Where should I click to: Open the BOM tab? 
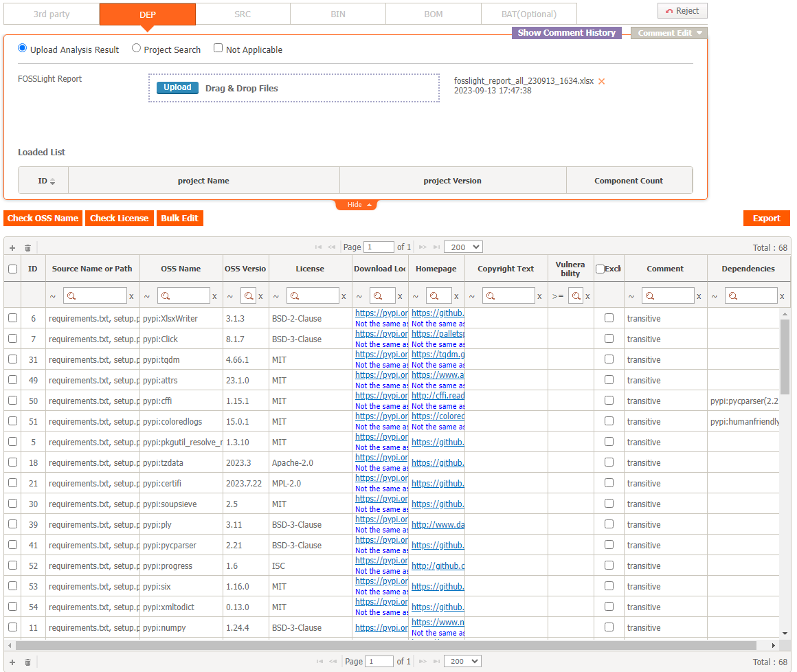(x=434, y=14)
